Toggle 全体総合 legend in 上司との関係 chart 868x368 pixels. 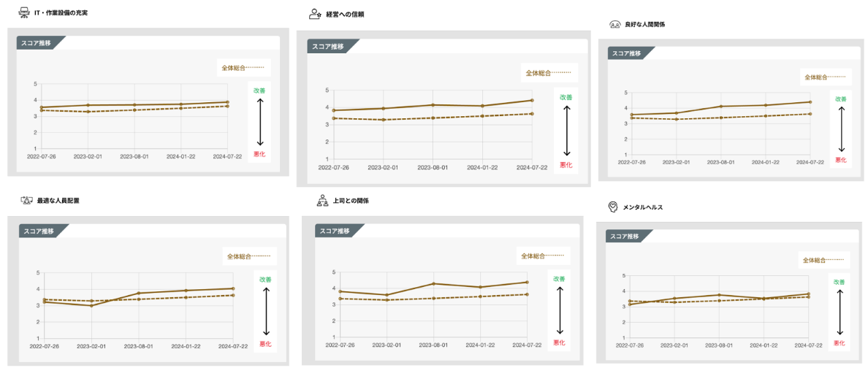click(543, 256)
